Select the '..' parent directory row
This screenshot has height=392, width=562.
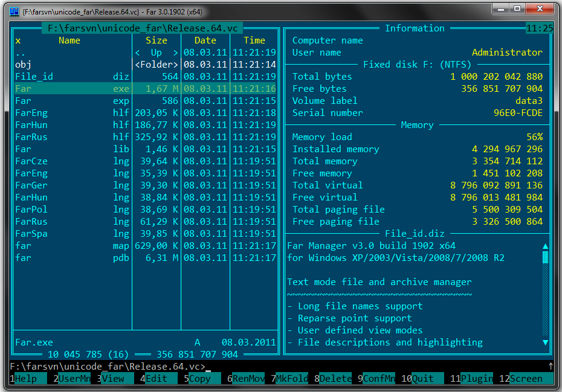pyautogui.click(x=145, y=53)
